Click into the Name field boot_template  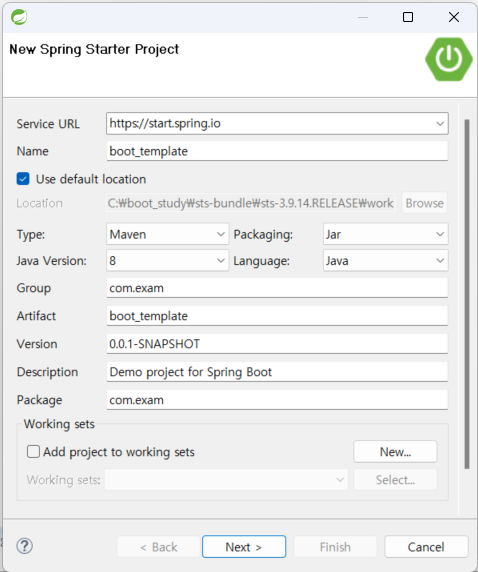click(x=277, y=151)
